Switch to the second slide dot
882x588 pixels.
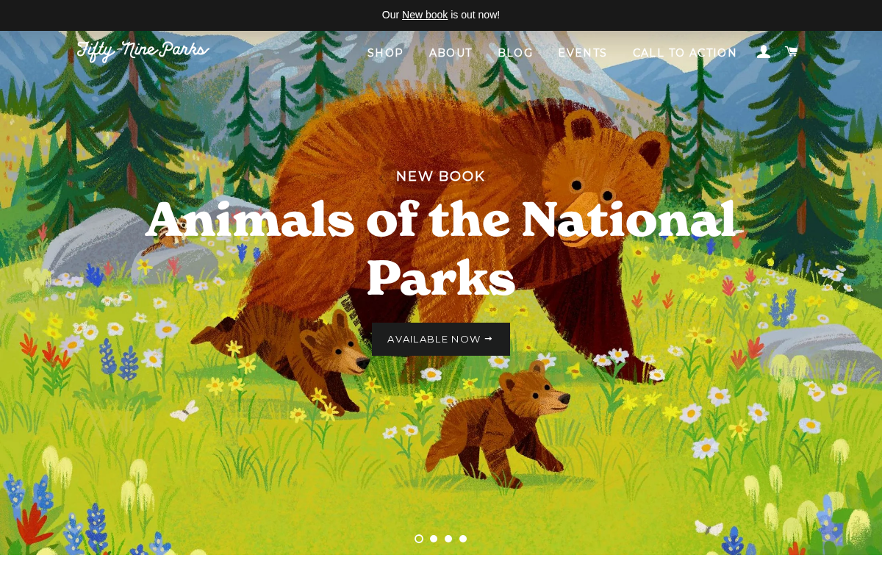click(433, 538)
